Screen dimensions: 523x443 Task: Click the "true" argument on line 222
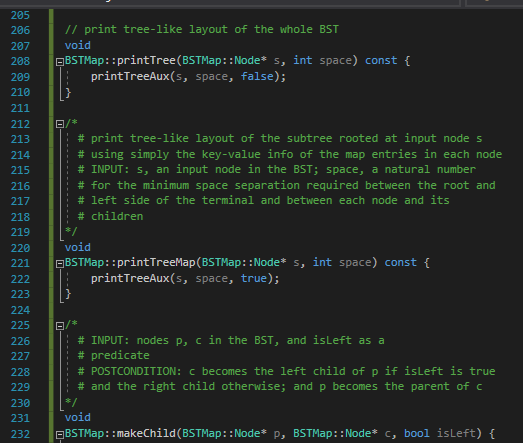click(253, 278)
